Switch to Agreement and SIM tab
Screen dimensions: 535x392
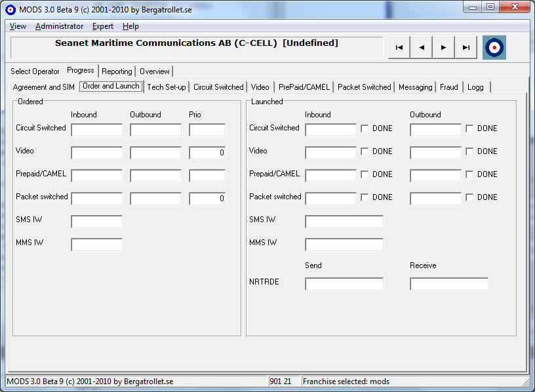tap(44, 87)
